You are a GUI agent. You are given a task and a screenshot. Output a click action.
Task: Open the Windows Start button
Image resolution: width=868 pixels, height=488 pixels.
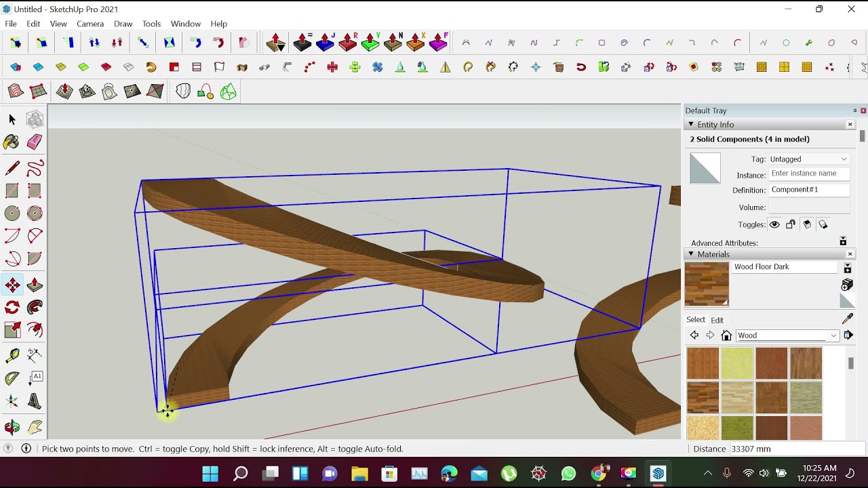[x=210, y=473]
